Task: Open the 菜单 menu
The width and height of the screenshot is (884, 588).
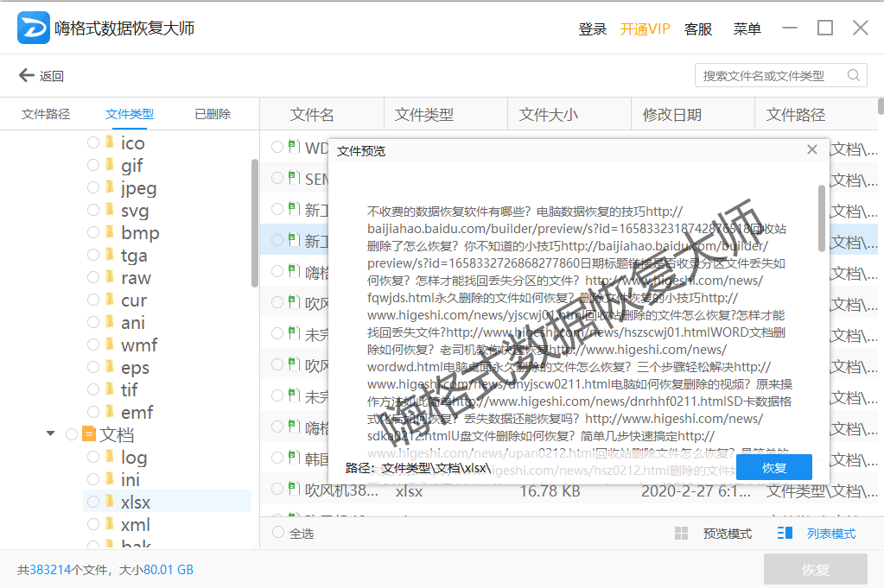Action: tap(747, 28)
